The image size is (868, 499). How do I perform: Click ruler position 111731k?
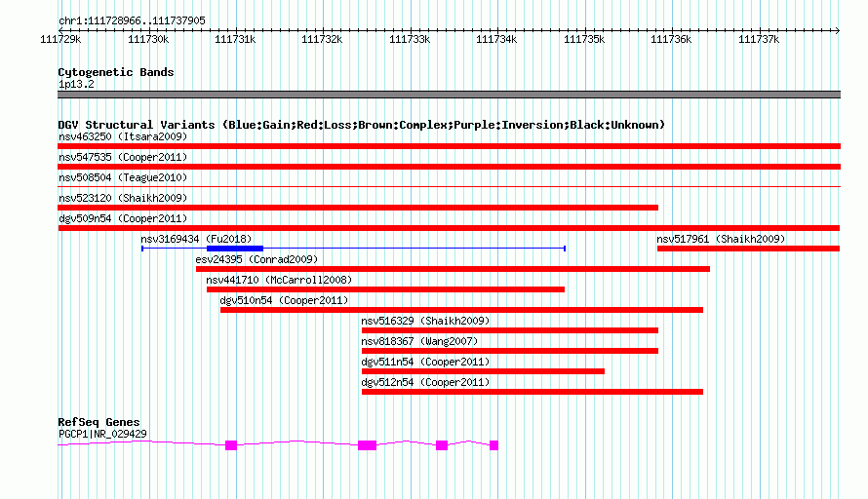(x=235, y=39)
